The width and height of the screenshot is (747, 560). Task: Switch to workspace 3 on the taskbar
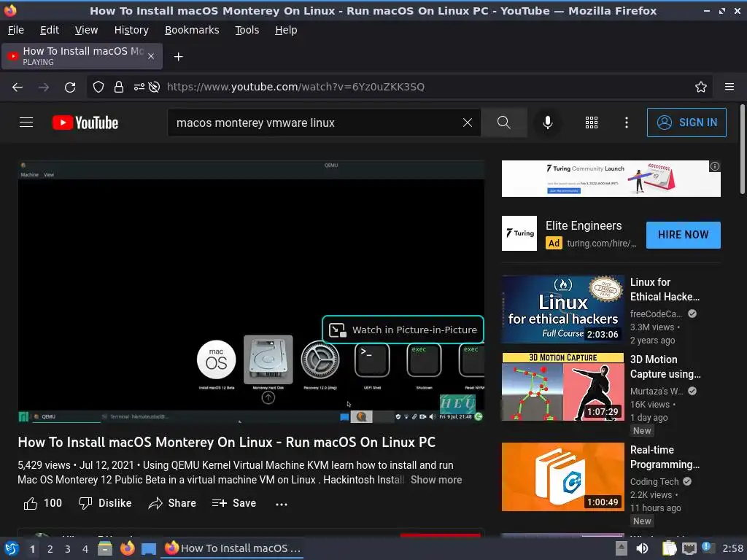pyautogui.click(x=68, y=548)
